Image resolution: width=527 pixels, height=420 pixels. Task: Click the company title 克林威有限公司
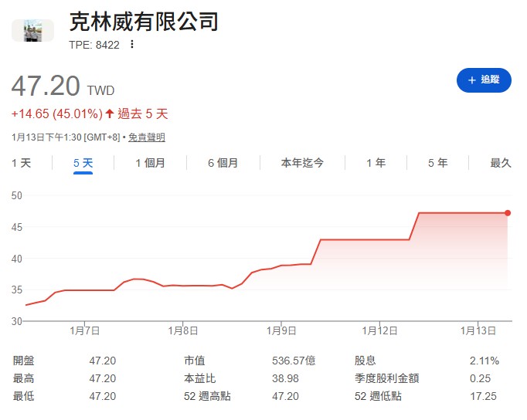click(x=144, y=22)
